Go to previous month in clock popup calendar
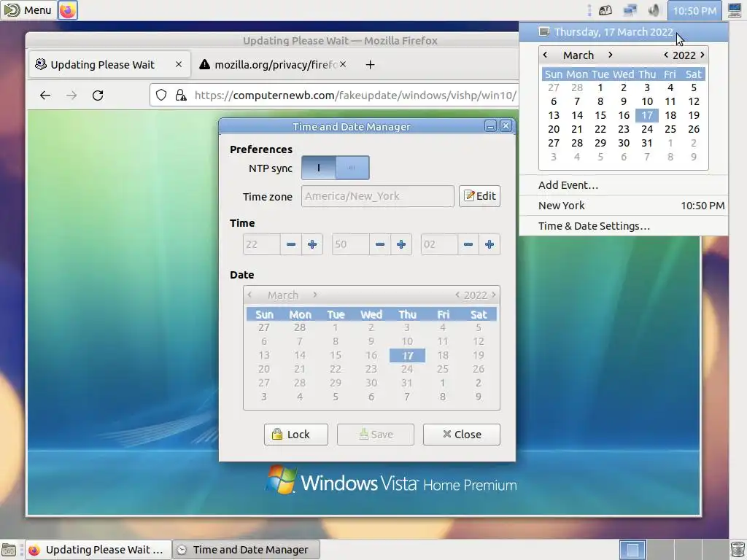Viewport: 747px width, 560px height. 546,55
